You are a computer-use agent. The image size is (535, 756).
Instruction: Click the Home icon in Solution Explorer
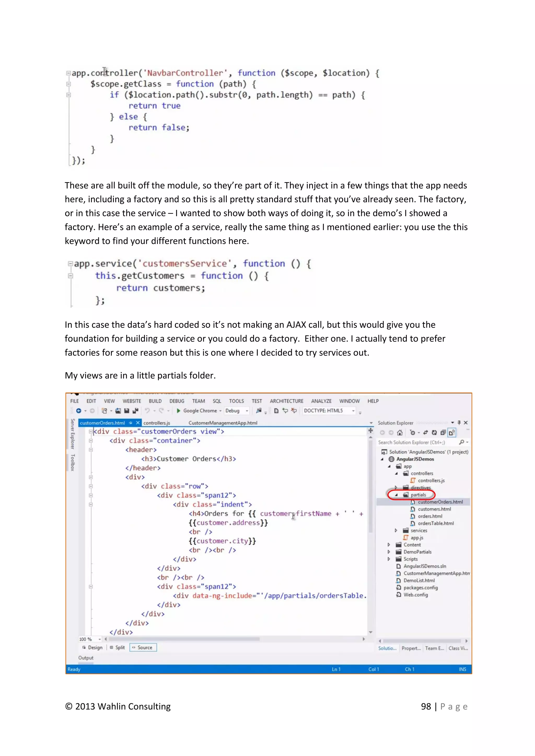(400, 433)
